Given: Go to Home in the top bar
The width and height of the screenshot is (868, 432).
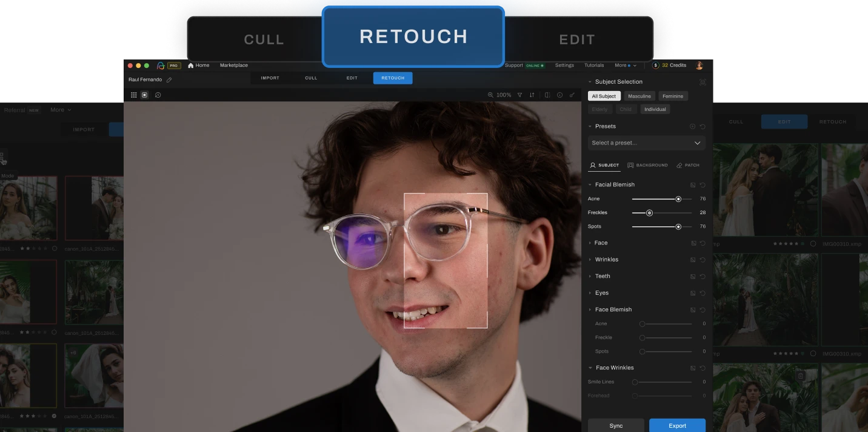Looking at the screenshot, I should [x=198, y=66].
